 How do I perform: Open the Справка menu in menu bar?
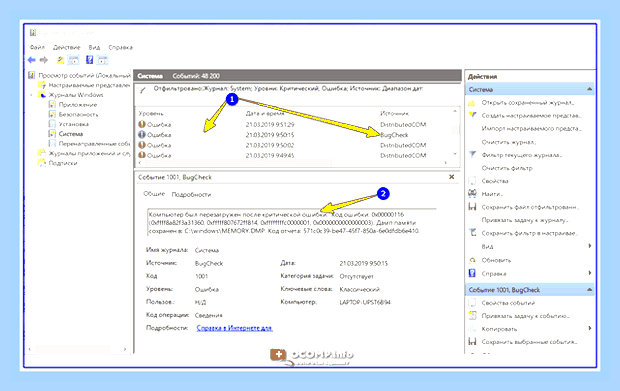(121, 47)
